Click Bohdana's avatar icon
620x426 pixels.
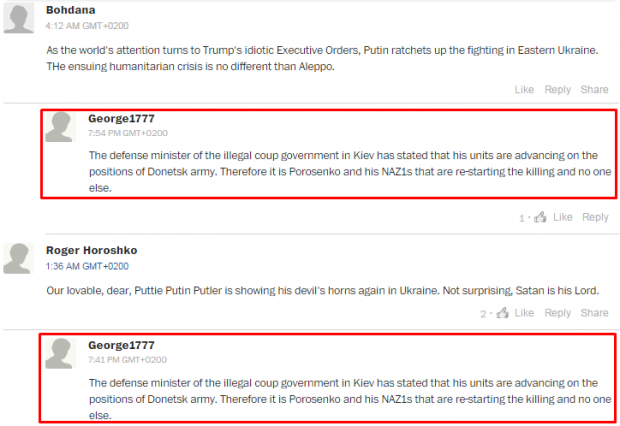point(19,19)
